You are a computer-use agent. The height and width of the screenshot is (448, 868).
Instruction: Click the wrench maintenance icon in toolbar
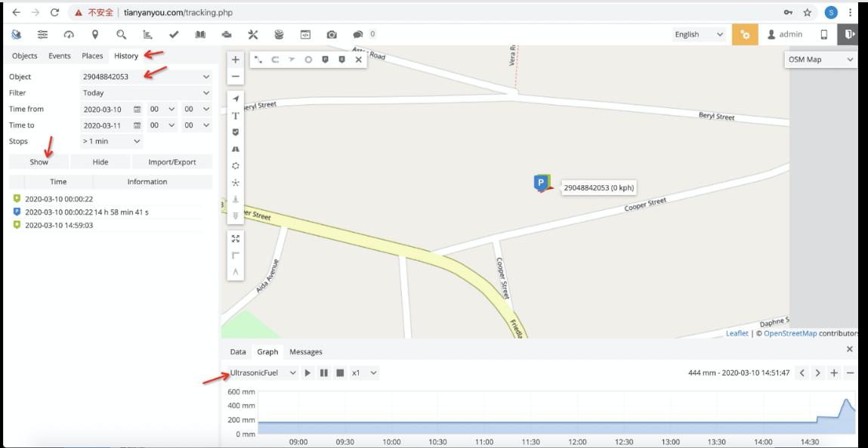253,35
